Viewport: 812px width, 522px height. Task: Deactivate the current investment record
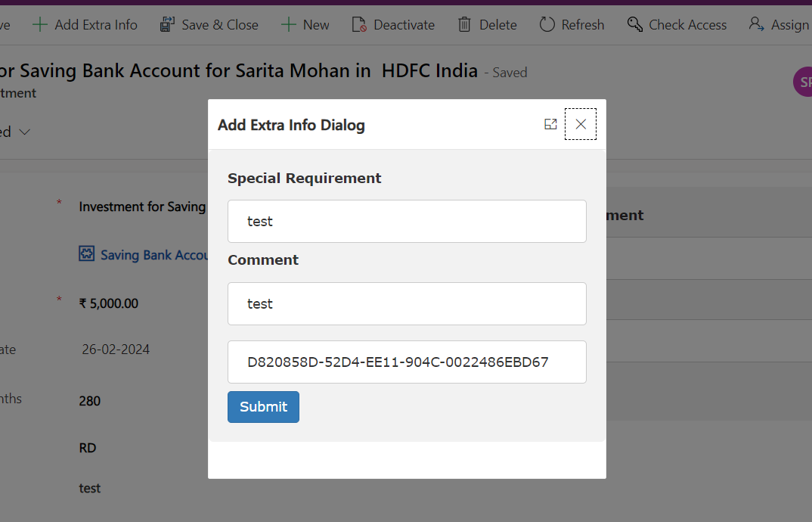click(x=393, y=25)
